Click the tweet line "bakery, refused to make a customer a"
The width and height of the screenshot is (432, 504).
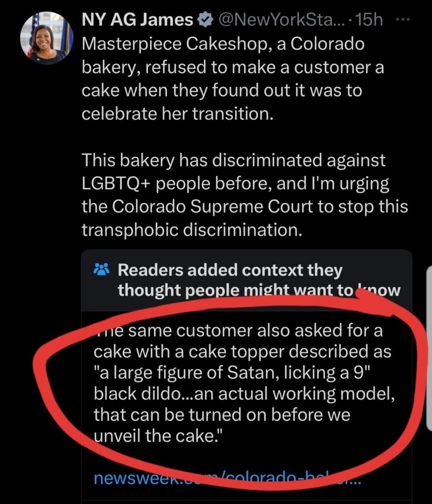(x=233, y=67)
